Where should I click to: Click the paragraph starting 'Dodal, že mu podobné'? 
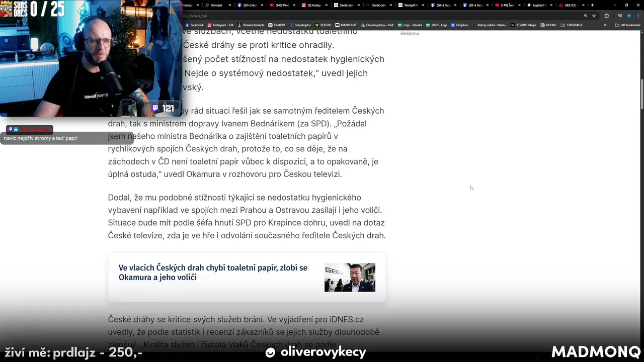(x=247, y=216)
